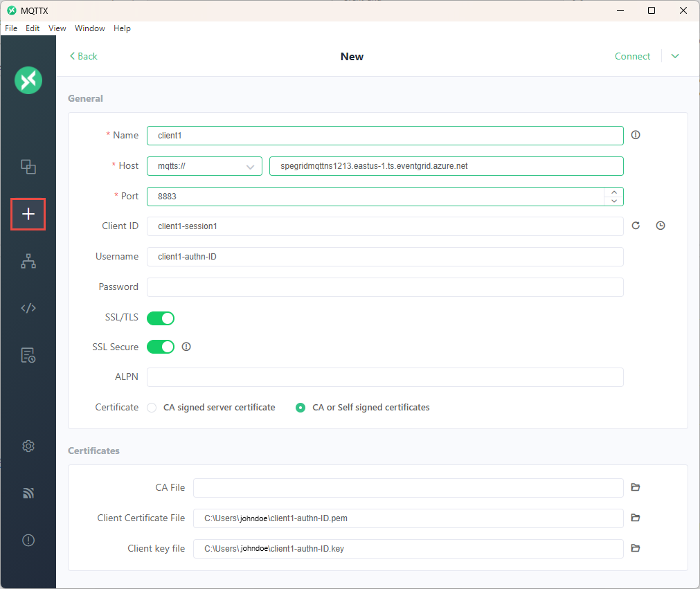Click the MQTTX title bar app icon
The height and width of the screenshot is (589, 700).
pyautogui.click(x=12, y=10)
